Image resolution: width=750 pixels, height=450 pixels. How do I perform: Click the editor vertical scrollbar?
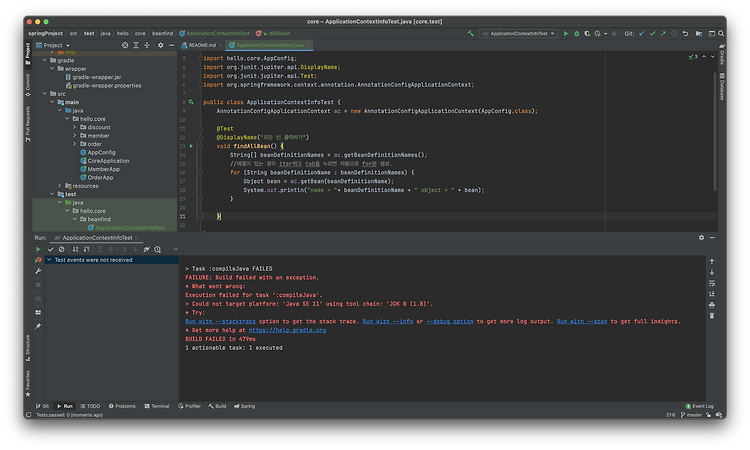point(715,132)
